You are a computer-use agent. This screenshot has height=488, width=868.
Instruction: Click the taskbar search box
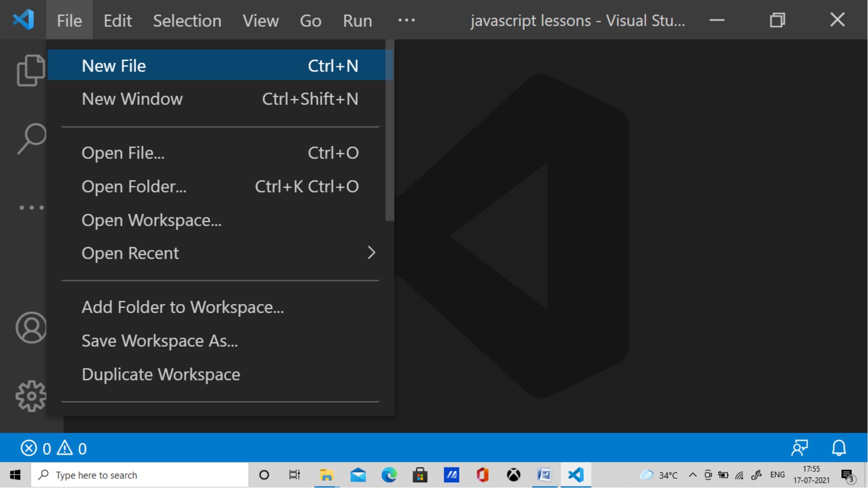pyautogui.click(x=140, y=475)
